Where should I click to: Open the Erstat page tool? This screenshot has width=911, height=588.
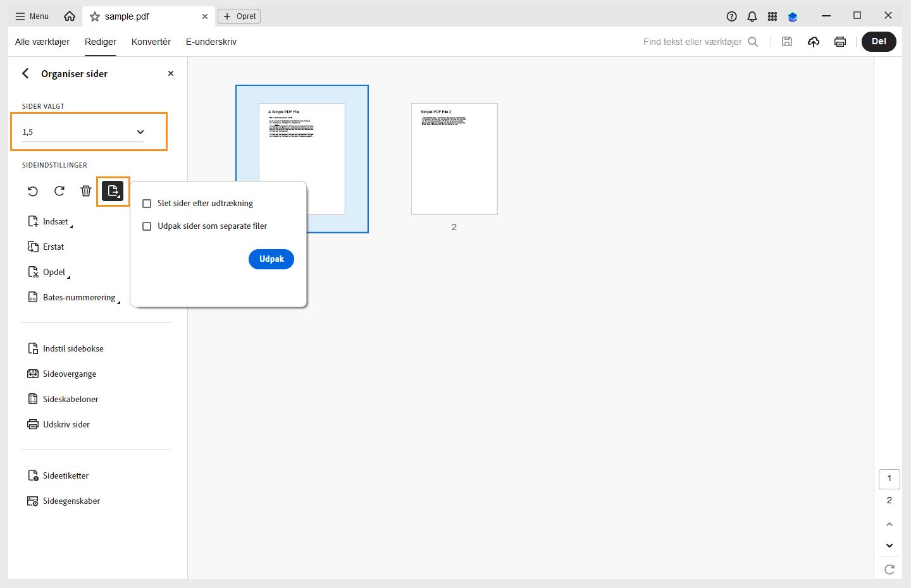tap(53, 247)
